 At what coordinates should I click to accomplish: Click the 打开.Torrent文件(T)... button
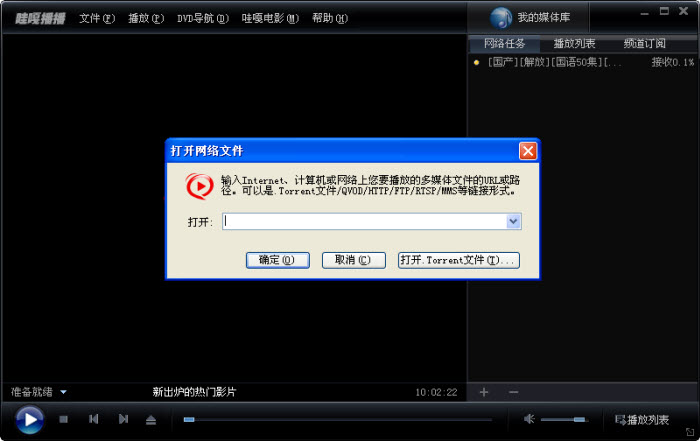coord(458,260)
